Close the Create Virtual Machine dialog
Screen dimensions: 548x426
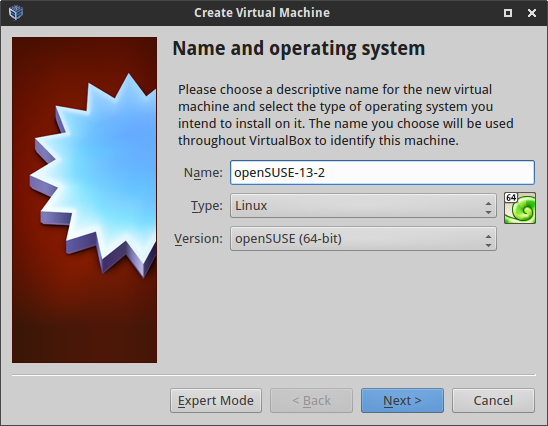click(x=532, y=13)
